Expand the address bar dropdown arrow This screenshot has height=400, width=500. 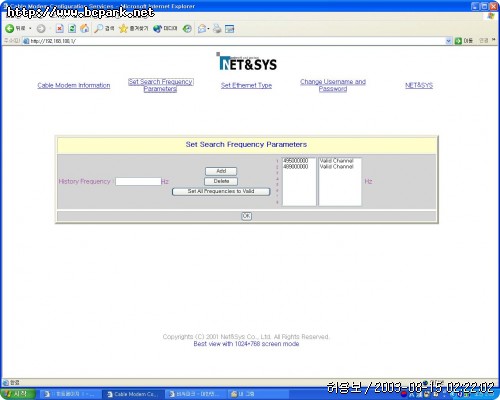click(x=448, y=41)
